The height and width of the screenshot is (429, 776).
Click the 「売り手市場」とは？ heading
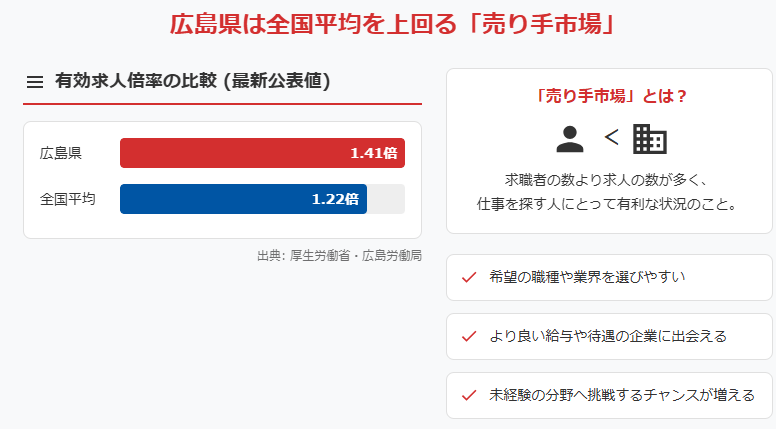click(609, 96)
